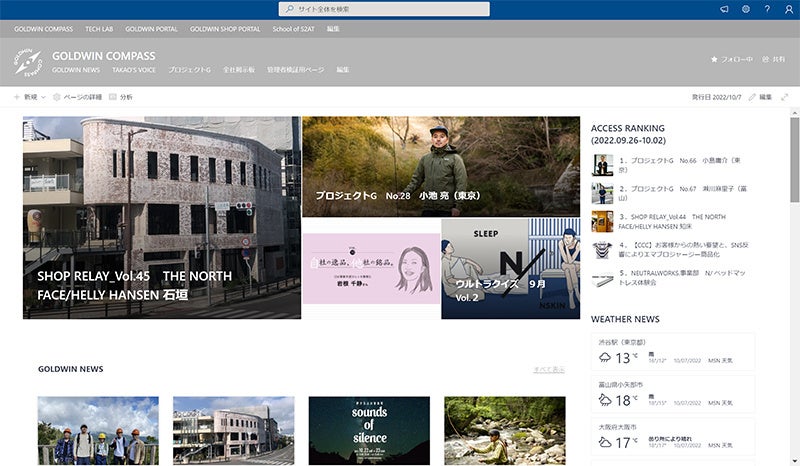Open プロジェクトG No.28 小池亮 hero tile
800x466 pixels.
click(x=441, y=166)
